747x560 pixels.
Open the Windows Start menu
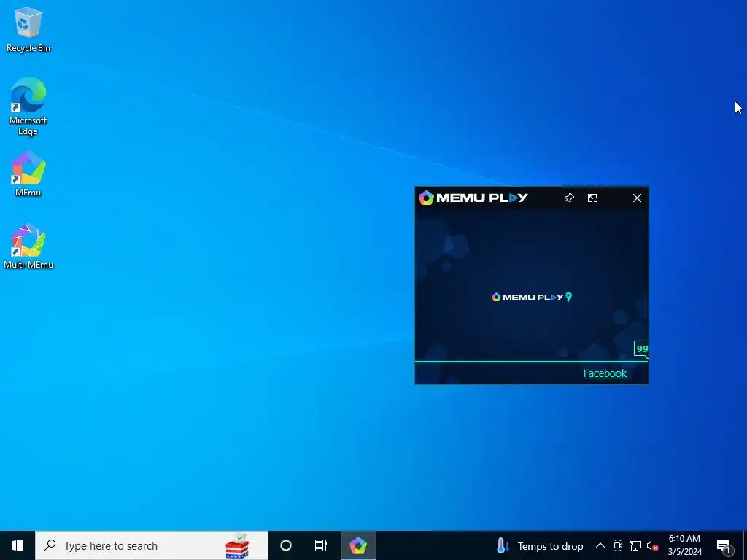(x=18, y=545)
